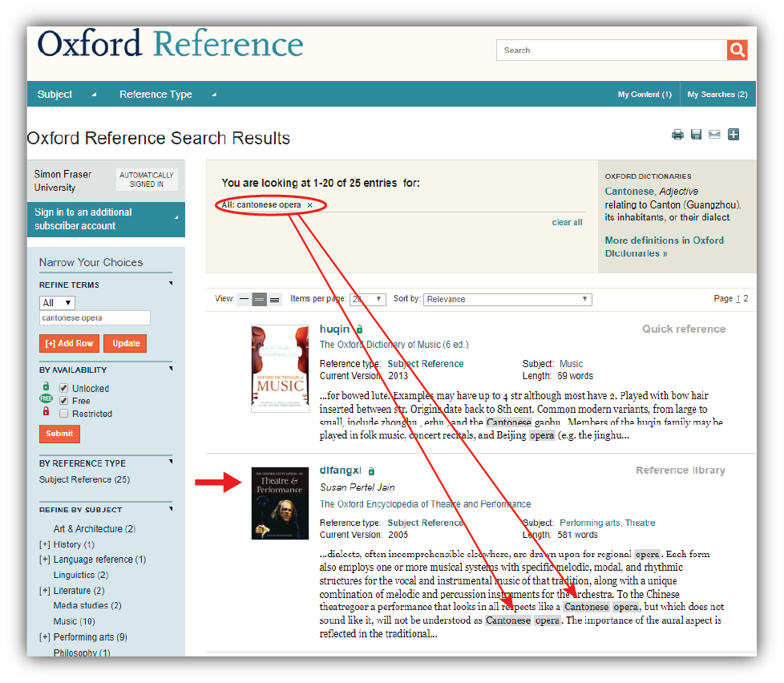The height and width of the screenshot is (683, 784).
Task: Filter by Music (10)
Action: (74, 621)
